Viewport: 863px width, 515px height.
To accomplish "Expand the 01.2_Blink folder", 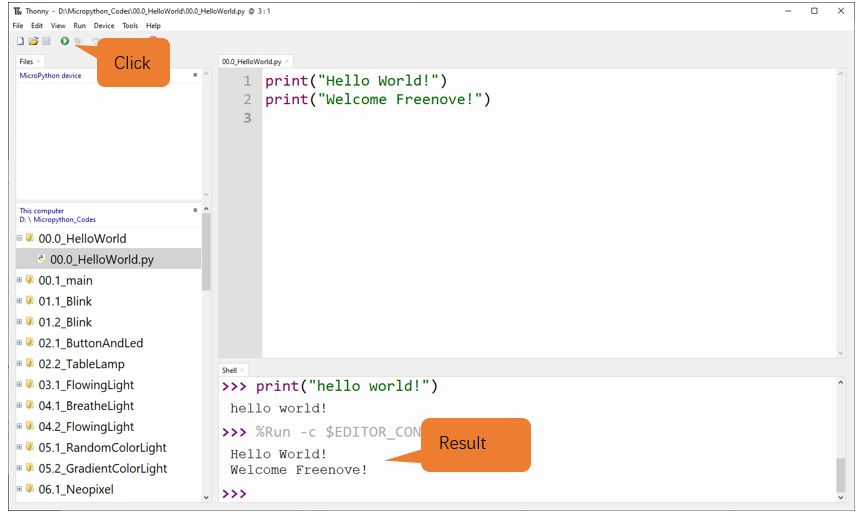I will [19, 322].
